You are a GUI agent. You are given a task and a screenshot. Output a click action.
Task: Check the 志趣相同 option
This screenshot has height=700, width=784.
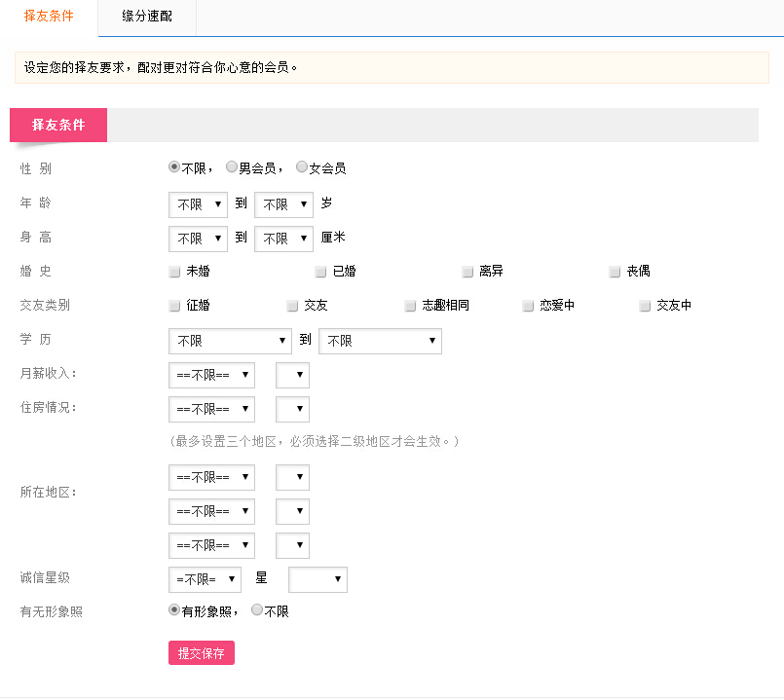(x=410, y=306)
